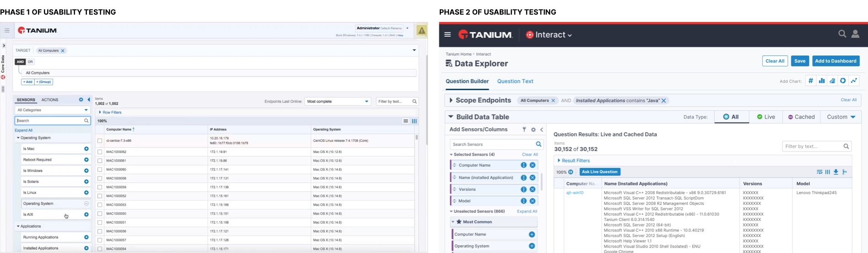Screen dimensions: 868x253
Task: Select the OR operator toggle
Action: click(30, 62)
